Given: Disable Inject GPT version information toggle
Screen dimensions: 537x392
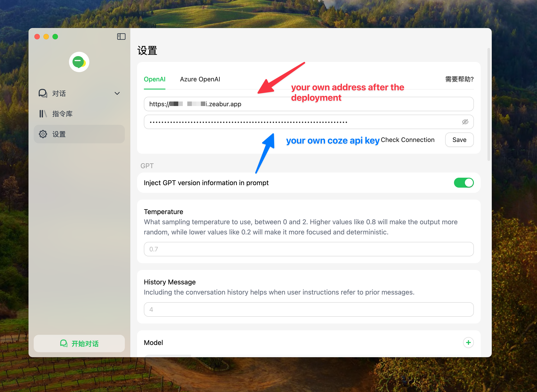Looking at the screenshot, I should coord(463,183).
